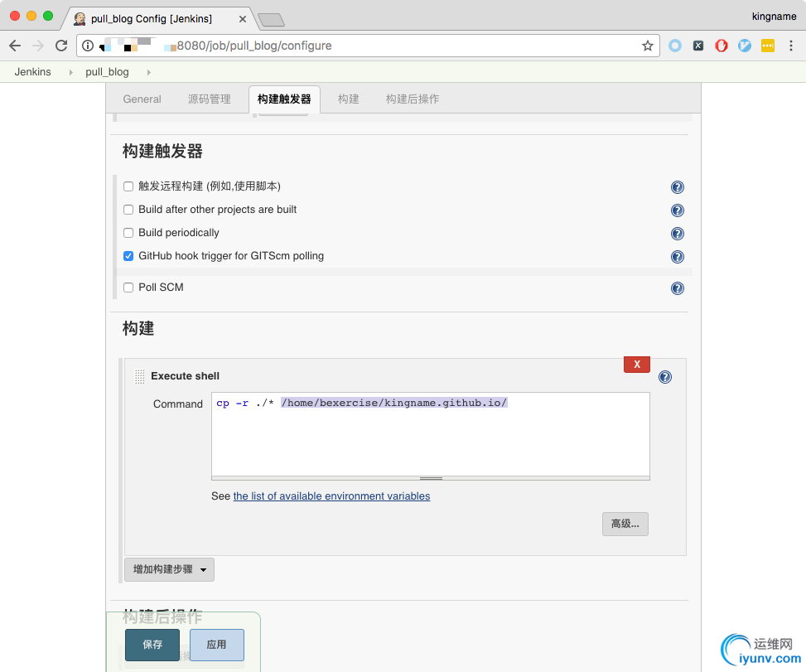Image resolution: width=806 pixels, height=672 pixels.
Task: Open list of available environment variables link
Action: tap(331, 496)
